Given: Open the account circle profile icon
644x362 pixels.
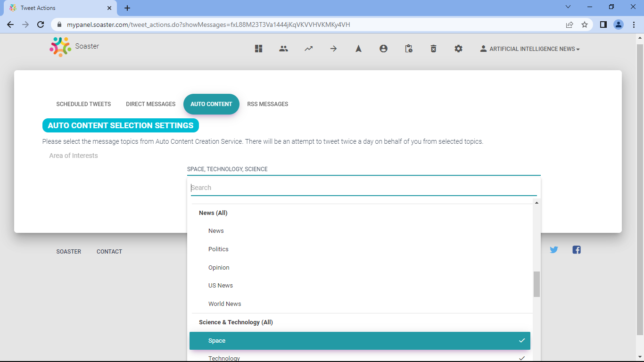Looking at the screenshot, I should pos(383,49).
